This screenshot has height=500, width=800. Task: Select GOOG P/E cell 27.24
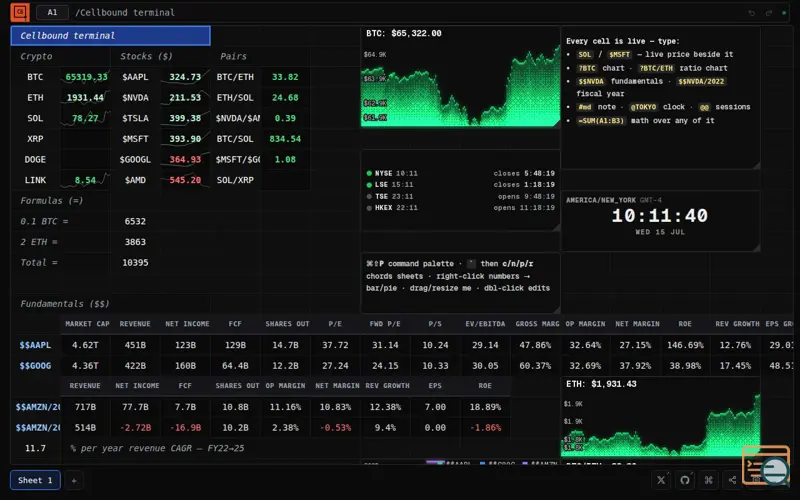[335, 366]
